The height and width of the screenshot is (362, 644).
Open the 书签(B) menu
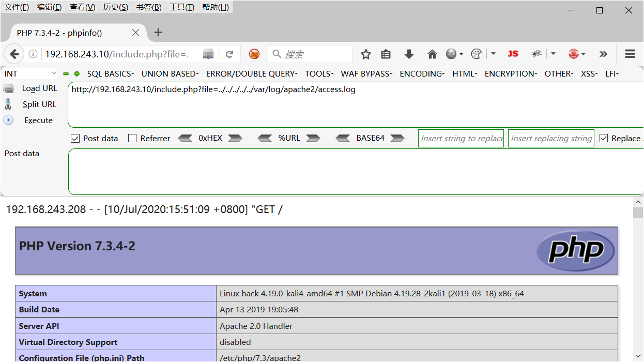[149, 7]
